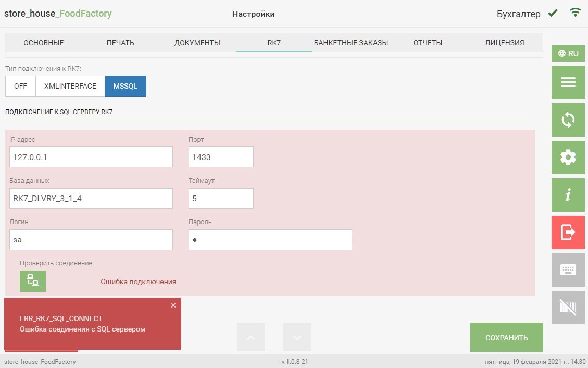
Task: Click the test connection network icon
Action: tap(33, 281)
